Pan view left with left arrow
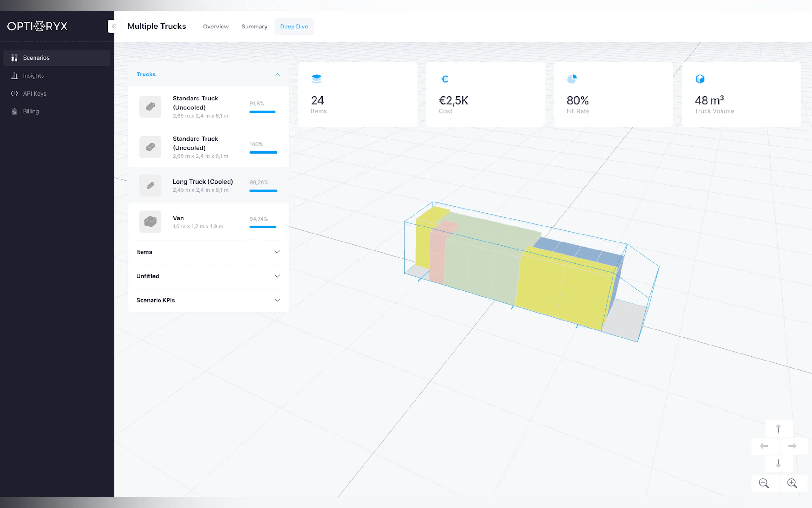 tap(764, 446)
